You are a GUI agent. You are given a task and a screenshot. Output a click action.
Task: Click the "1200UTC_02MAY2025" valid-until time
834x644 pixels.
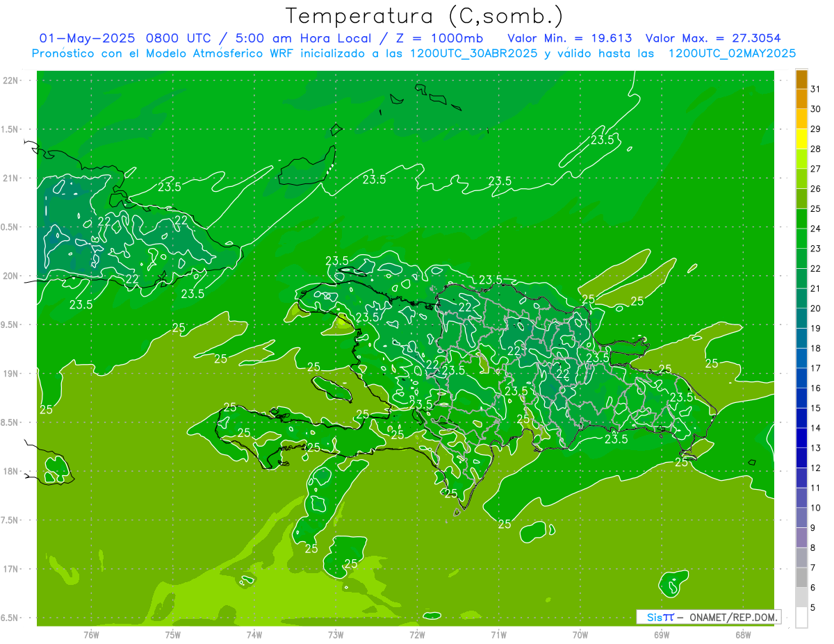(732, 53)
